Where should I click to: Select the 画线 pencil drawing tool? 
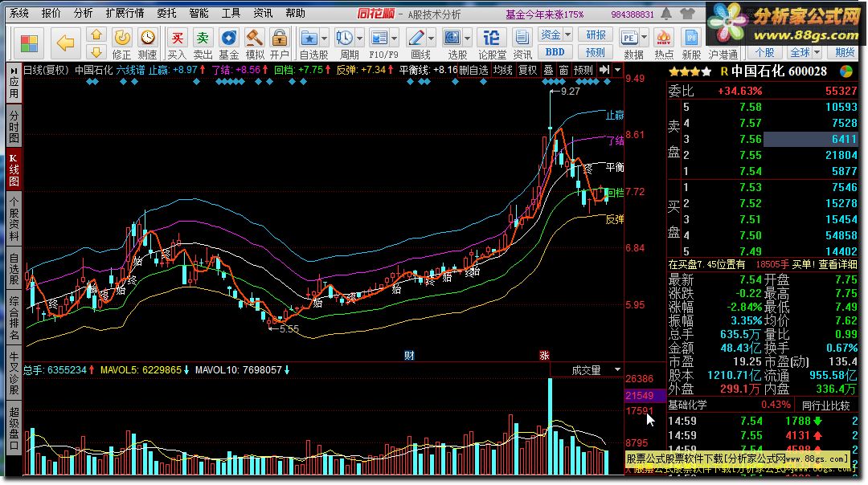[416, 38]
